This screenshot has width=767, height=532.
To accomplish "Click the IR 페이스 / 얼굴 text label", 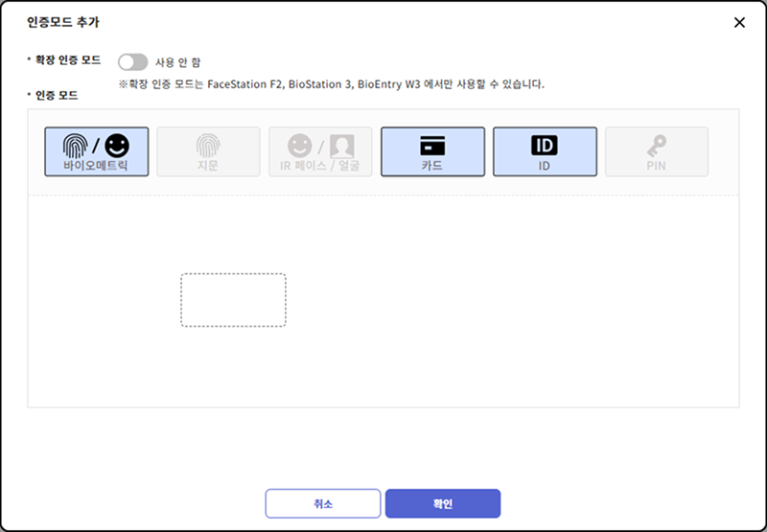I will (320, 166).
